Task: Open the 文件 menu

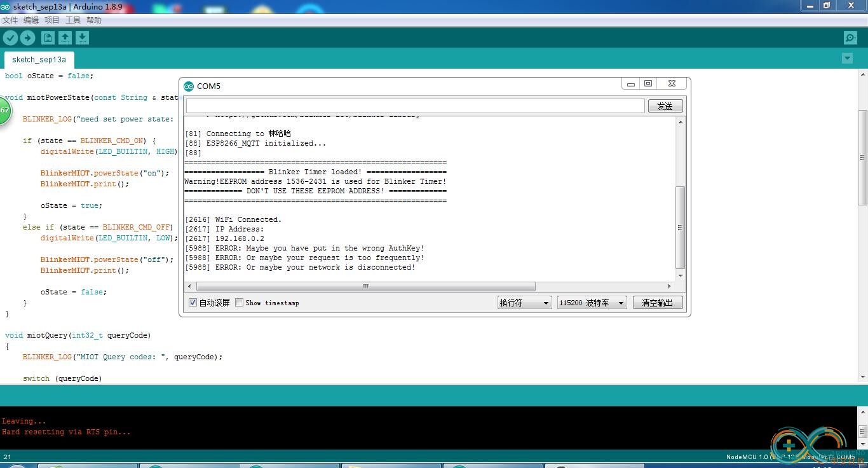Action: point(10,20)
